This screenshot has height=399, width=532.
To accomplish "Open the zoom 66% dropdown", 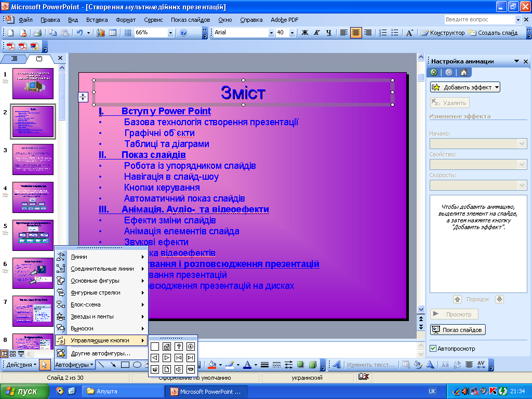I will [x=170, y=33].
